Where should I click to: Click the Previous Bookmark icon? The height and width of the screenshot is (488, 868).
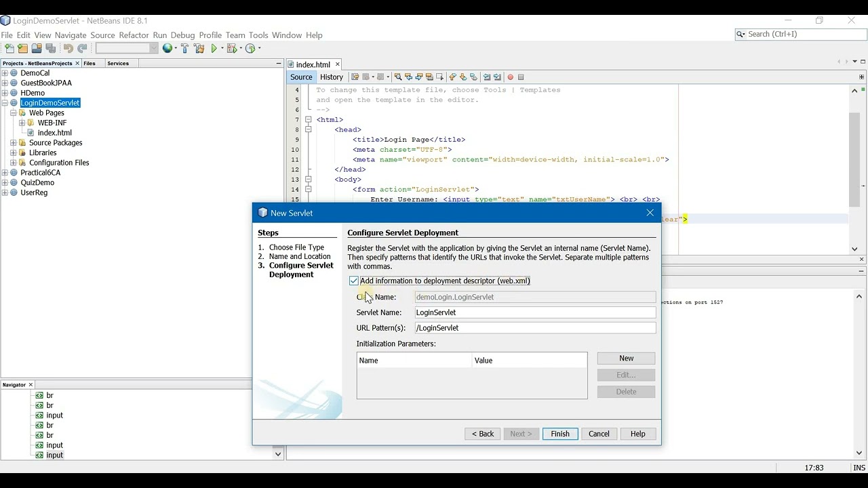[452, 77]
